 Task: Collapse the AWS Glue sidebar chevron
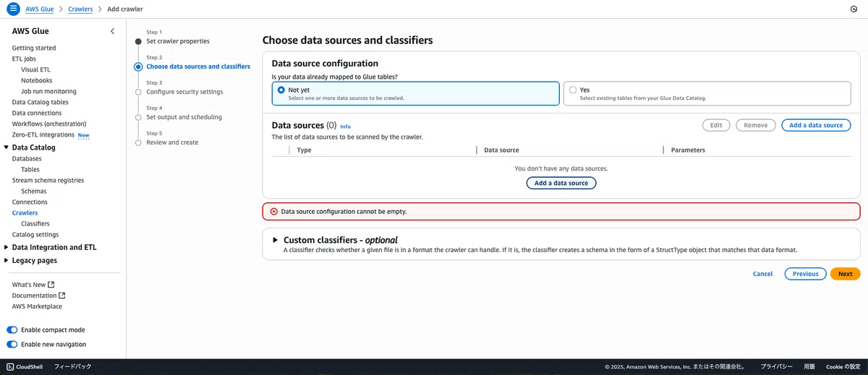(x=112, y=31)
